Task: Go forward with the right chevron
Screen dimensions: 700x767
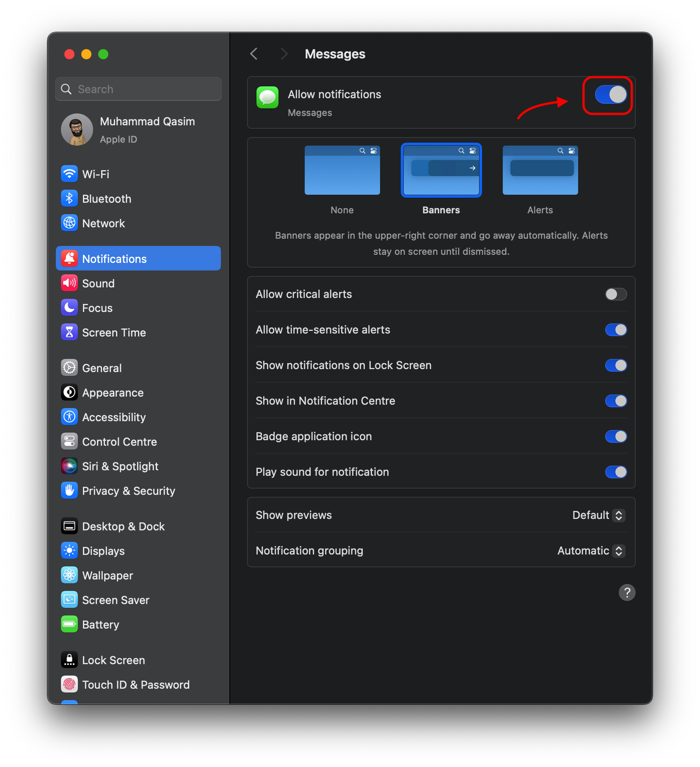Action: (x=284, y=54)
